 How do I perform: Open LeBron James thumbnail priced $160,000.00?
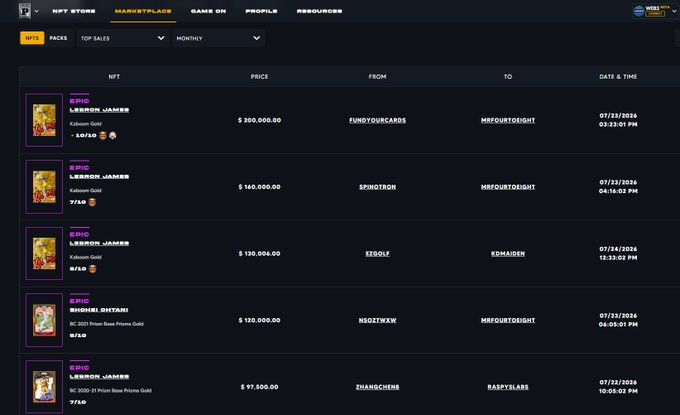(x=44, y=187)
